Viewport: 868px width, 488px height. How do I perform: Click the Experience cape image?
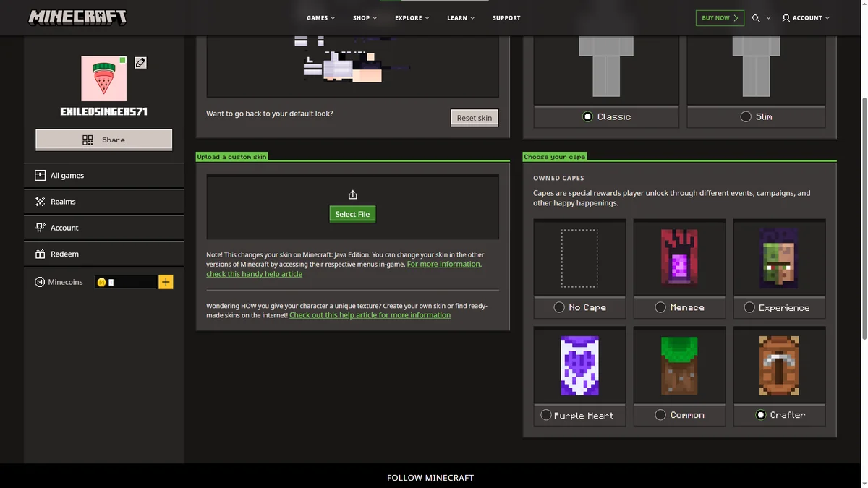[x=779, y=258]
